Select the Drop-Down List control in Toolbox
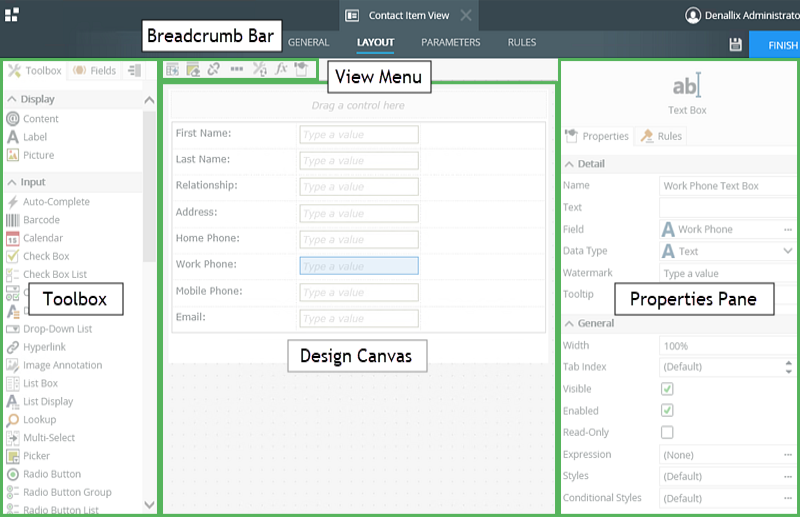The image size is (800, 517). pyautogui.click(x=49, y=329)
